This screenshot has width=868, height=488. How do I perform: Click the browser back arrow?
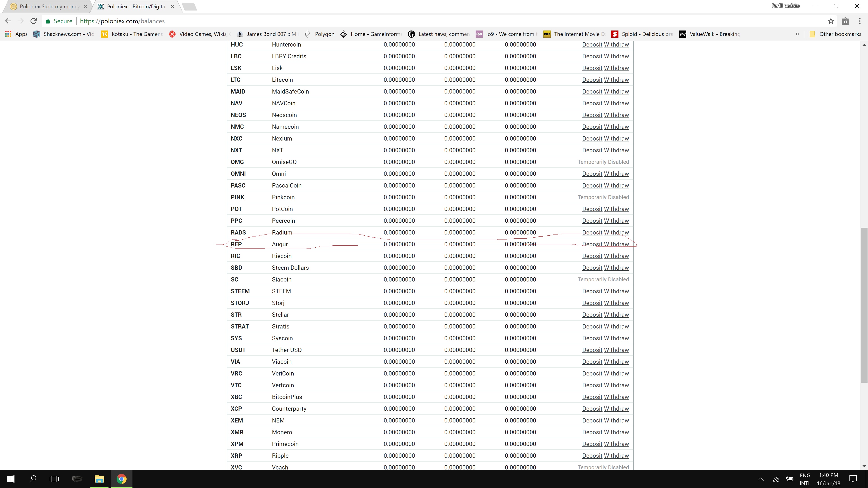(8, 21)
